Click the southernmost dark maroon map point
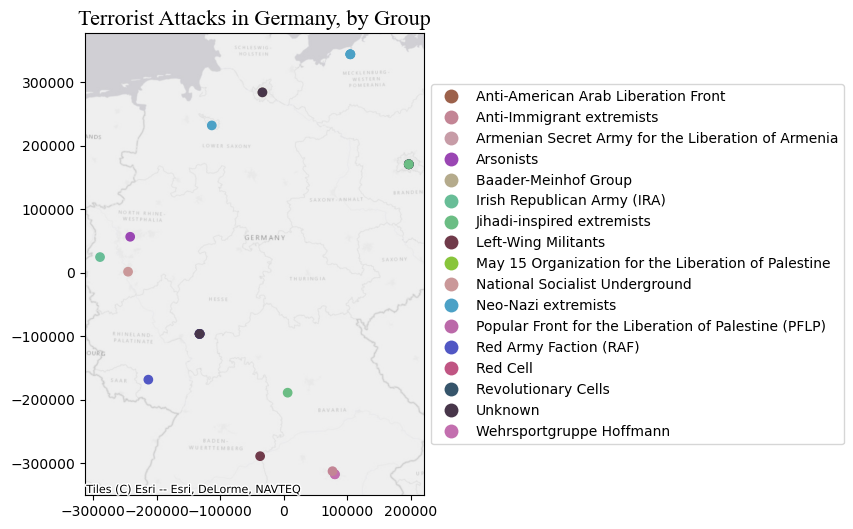 click(260, 456)
